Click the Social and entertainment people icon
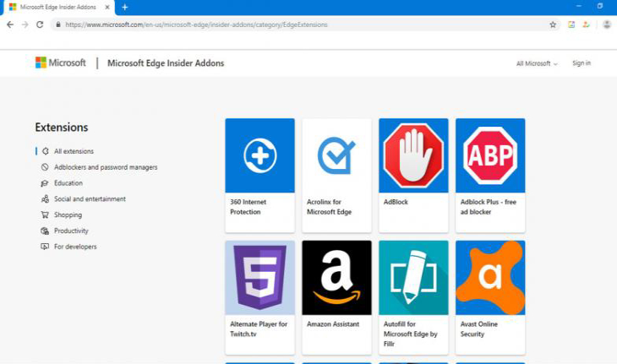The image size is (617, 364). pyautogui.click(x=45, y=199)
